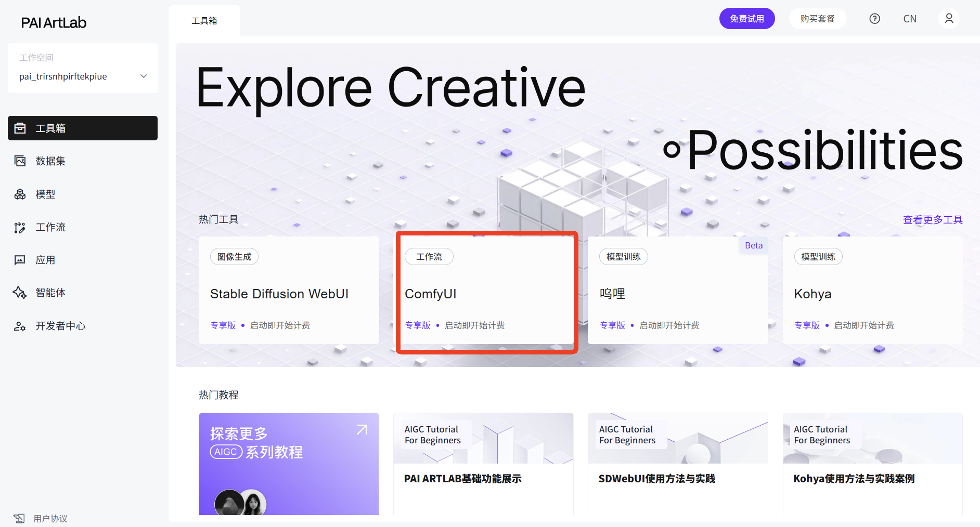
Task: Open 应用 in the sidebar menu
Action: click(45, 260)
